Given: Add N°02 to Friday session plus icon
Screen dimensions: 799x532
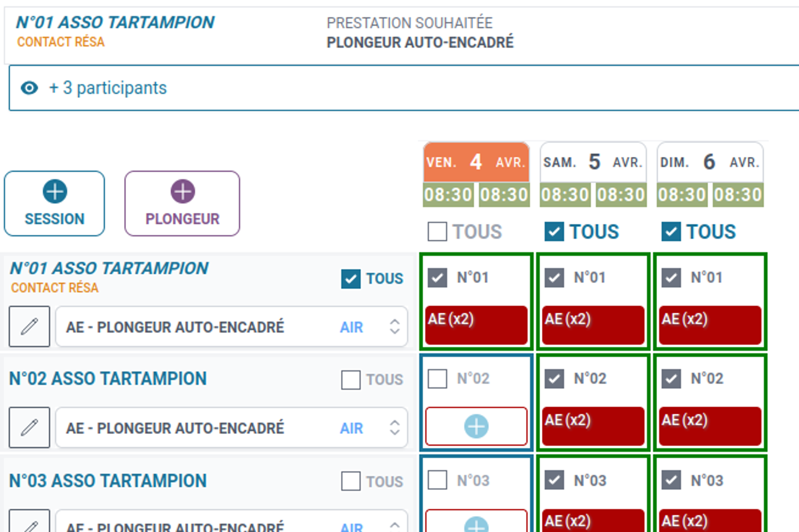Looking at the screenshot, I should click(476, 426).
